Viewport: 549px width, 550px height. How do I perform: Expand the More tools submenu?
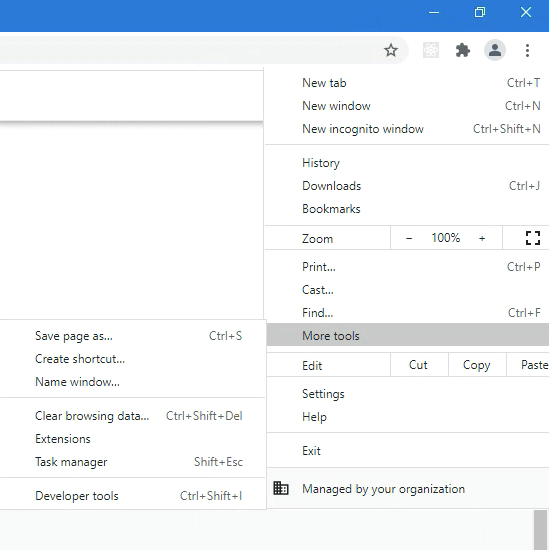[408, 336]
